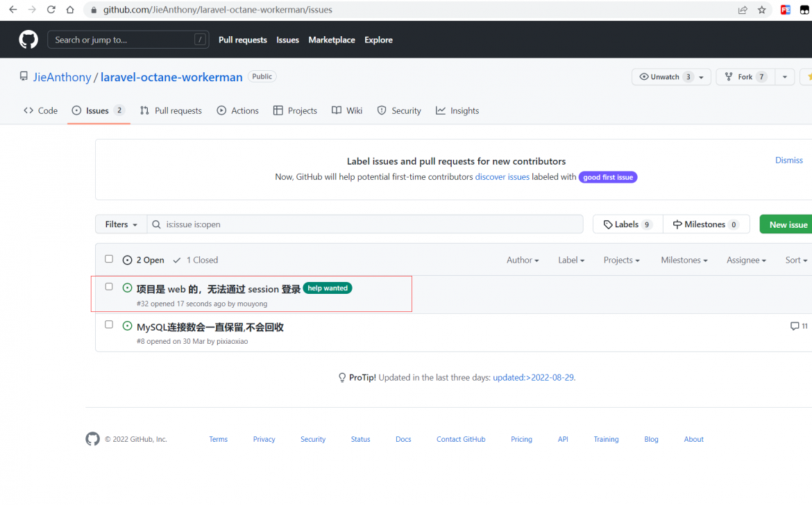812x505 pixels.
Task: Expand the Sort dropdown
Action: [x=796, y=260]
